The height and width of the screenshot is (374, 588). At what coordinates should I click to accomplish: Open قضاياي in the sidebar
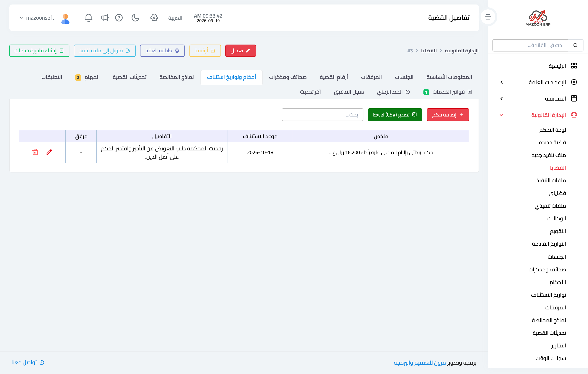coord(557,193)
